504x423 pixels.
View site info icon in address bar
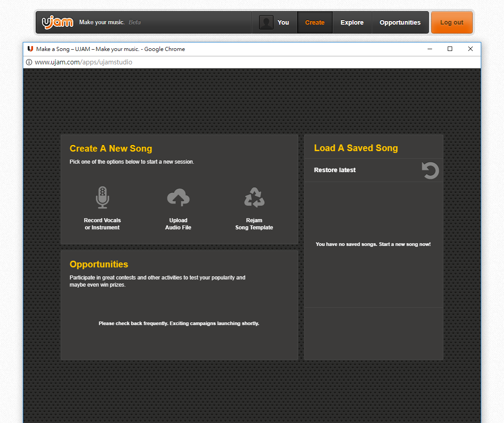tap(29, 62)
